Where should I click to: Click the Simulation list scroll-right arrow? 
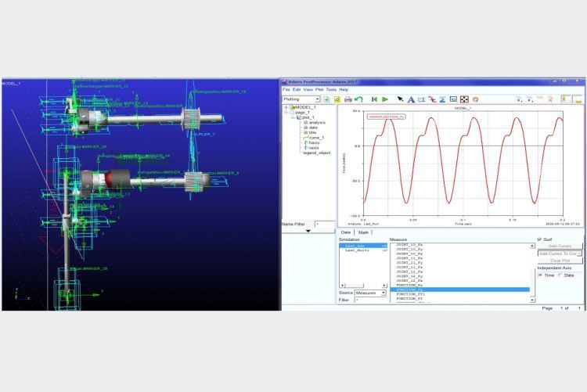click(x=384, y=286)
